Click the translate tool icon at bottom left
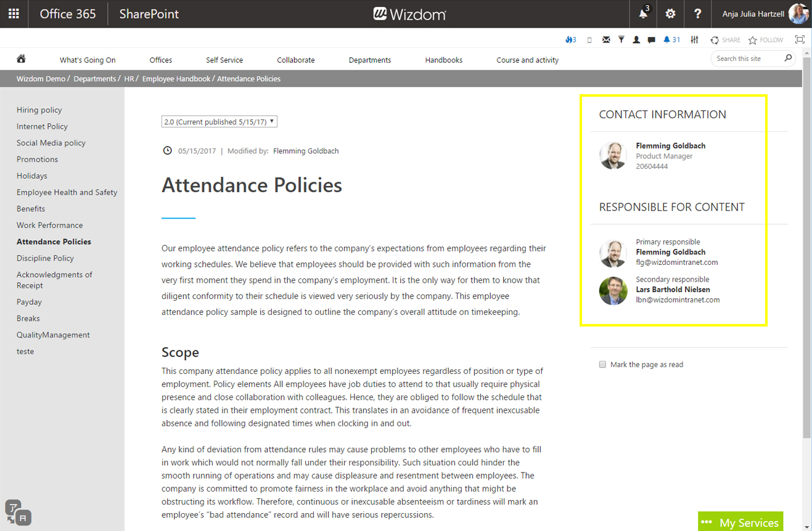 18,512
